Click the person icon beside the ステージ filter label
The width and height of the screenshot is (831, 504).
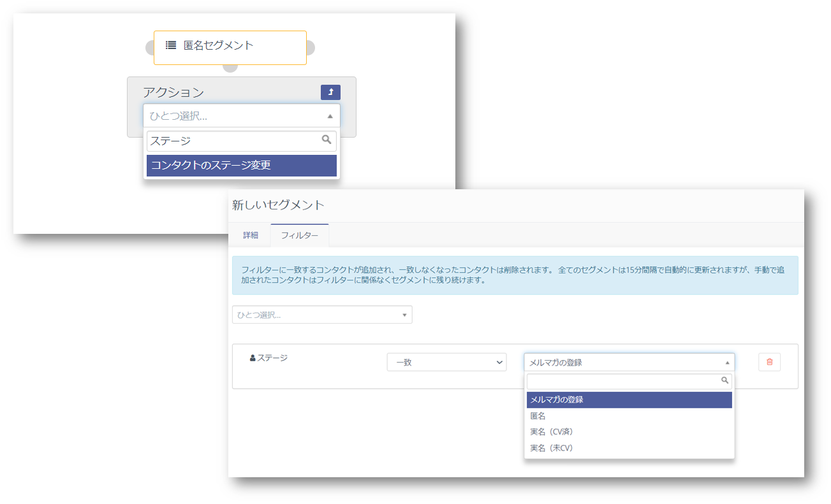(x=253, y=358)
